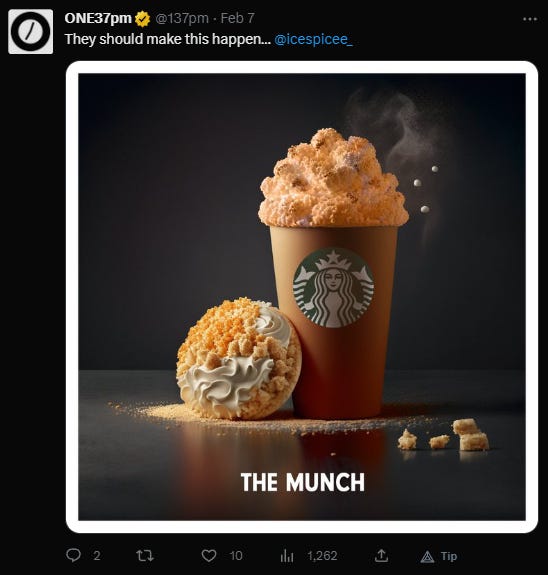Image resolution: width=548 pixels, height=575 pixels.
Task: Click the reply count number 2
Action: coord(97,556)
